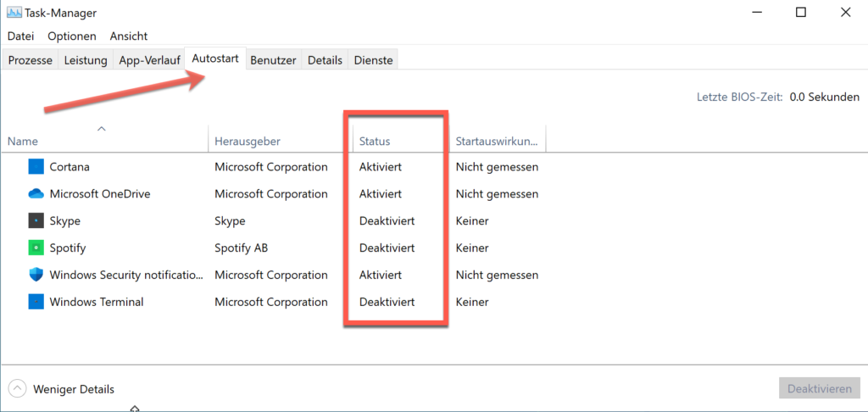This screenshot has width=868, height=412.
Task: Select the Windows Security notification entry
Action: click(126, 275)
